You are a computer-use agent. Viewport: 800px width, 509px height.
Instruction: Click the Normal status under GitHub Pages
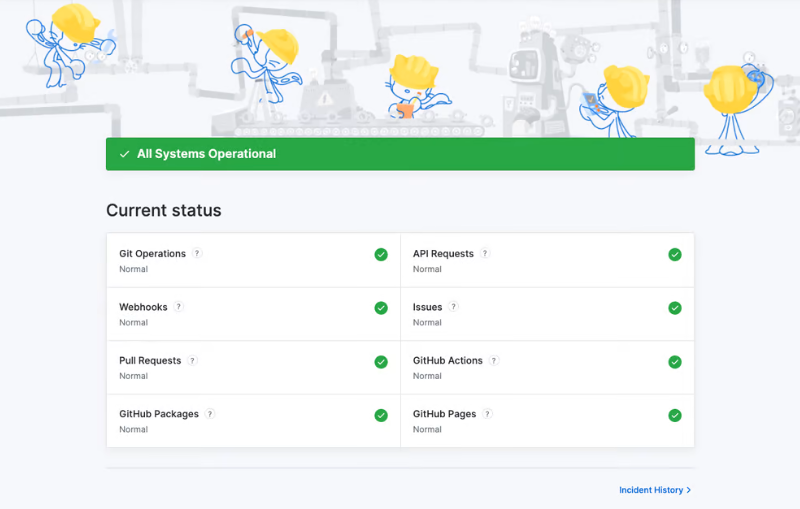click(427, 429)
